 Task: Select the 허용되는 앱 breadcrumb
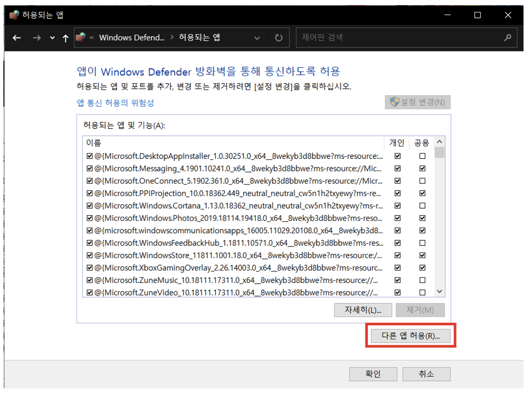[x=199, y=37]
